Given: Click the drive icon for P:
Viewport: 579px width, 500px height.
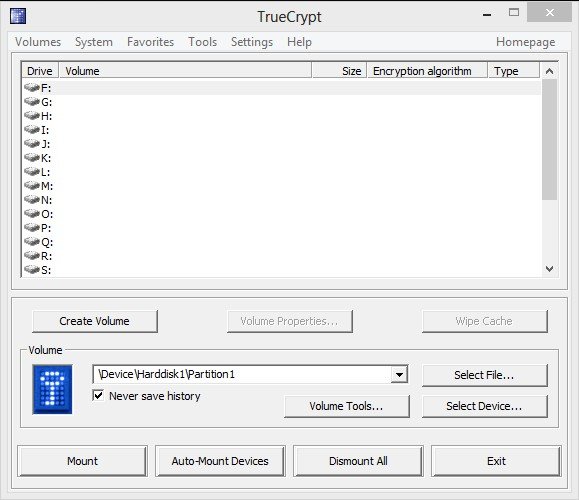Looking at the screenshot, I should point(32,228).
